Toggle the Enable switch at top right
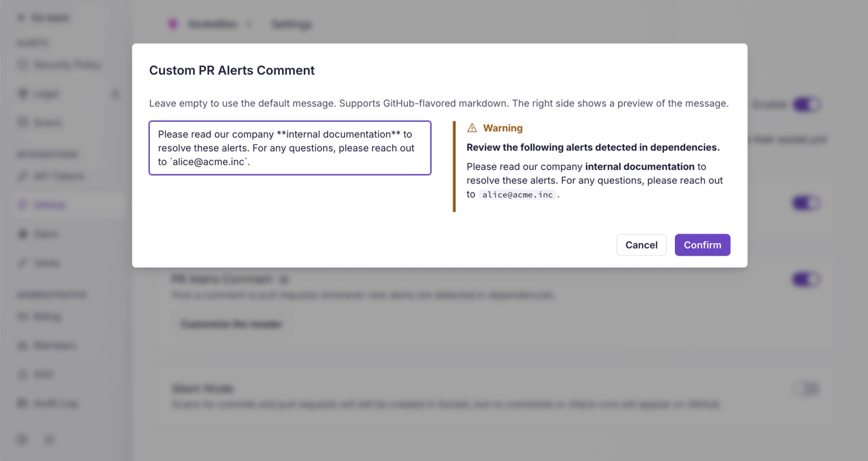Viewport: 868px width, 461px height. point(807,105)
